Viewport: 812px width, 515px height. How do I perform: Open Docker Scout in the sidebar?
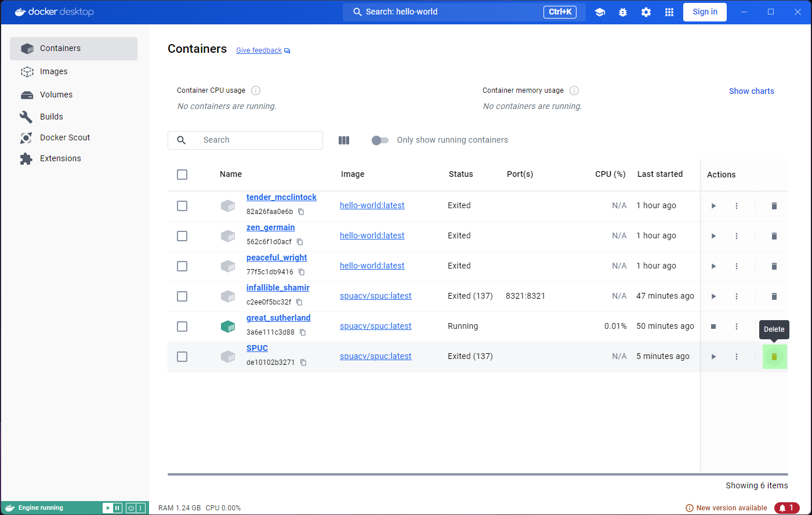pyautogui.click(x=74, y=137)
